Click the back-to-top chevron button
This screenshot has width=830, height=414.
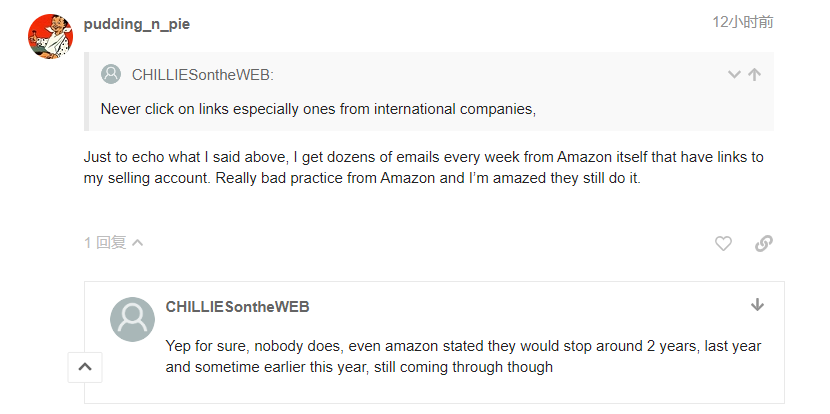click(x=85, y=367)
